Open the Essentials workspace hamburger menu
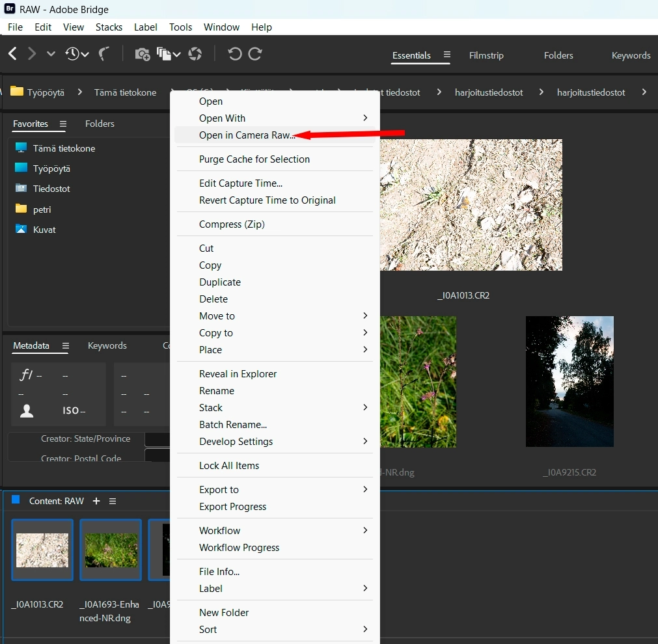The image size is (658, 644). point(446,55)
